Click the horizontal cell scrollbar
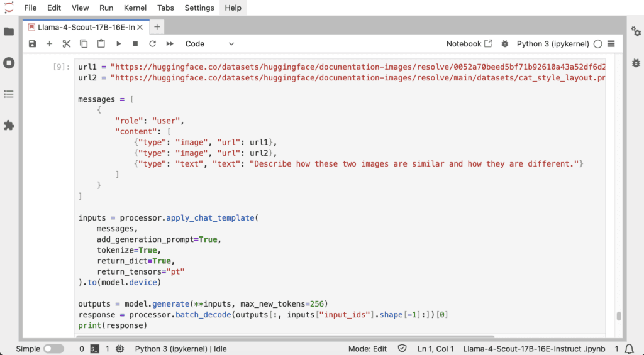This screenshot has height=355, width=644. click(x=286, y=337)
